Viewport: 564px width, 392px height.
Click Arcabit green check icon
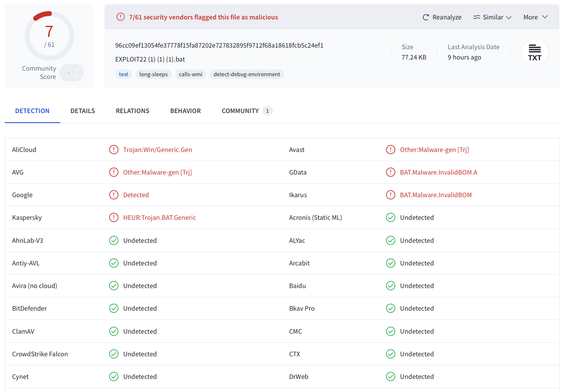[x=391, y=263]
